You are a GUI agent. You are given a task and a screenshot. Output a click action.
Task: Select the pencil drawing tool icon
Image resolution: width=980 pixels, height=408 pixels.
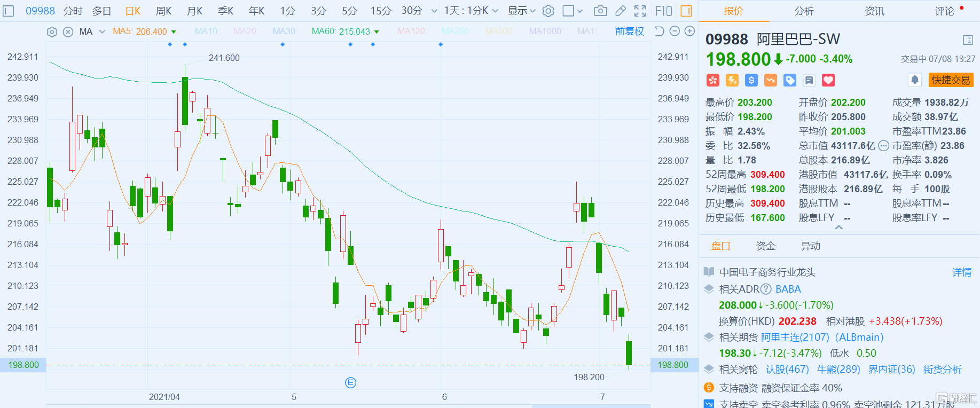(x=621, y=11)
